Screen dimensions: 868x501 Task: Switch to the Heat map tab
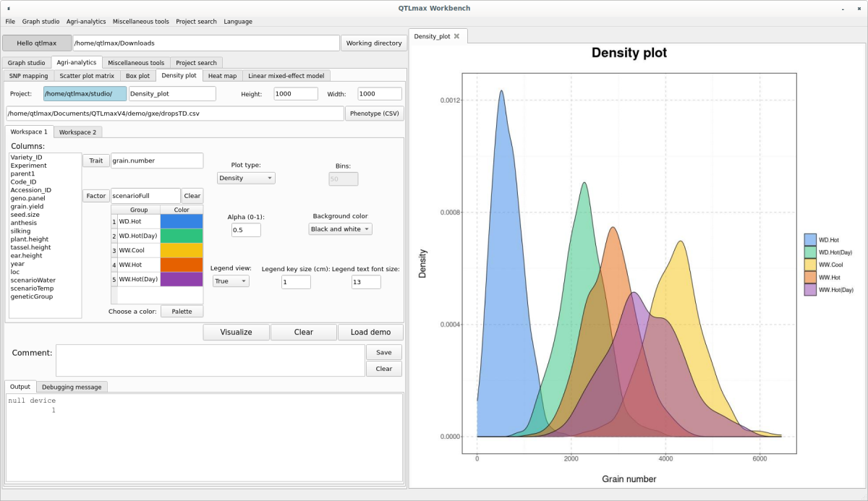(222, 76)
